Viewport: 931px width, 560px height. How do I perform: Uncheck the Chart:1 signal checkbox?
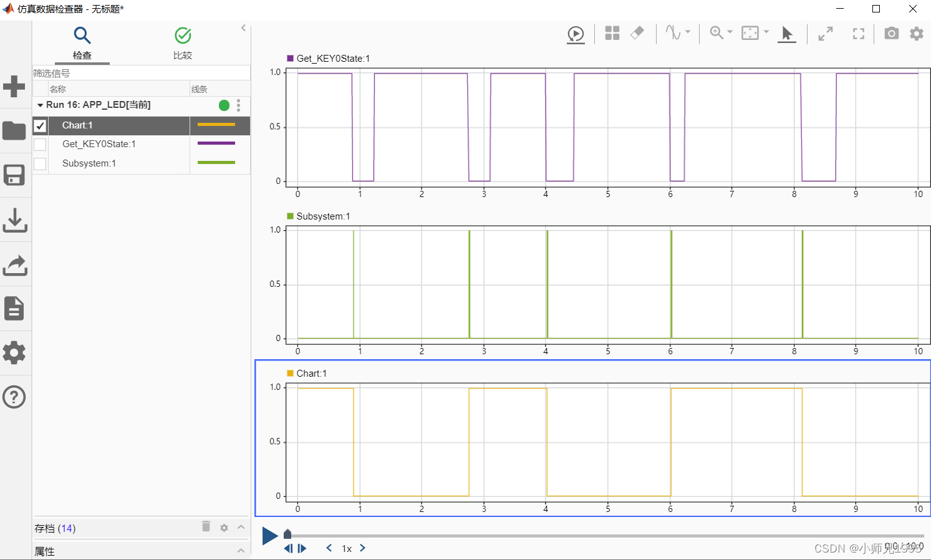pyautogui.click(x=40, y=125)
